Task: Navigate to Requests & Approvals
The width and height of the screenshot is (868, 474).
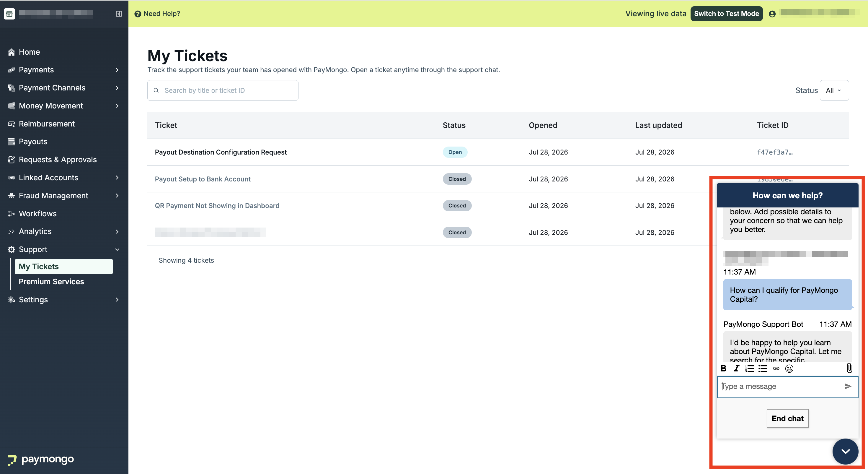Action: point(58,160)
